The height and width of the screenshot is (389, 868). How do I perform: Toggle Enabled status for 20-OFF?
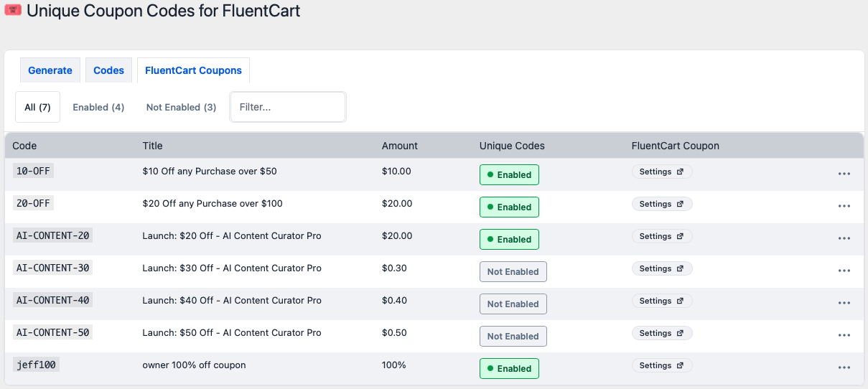click(x=509, y=207)
